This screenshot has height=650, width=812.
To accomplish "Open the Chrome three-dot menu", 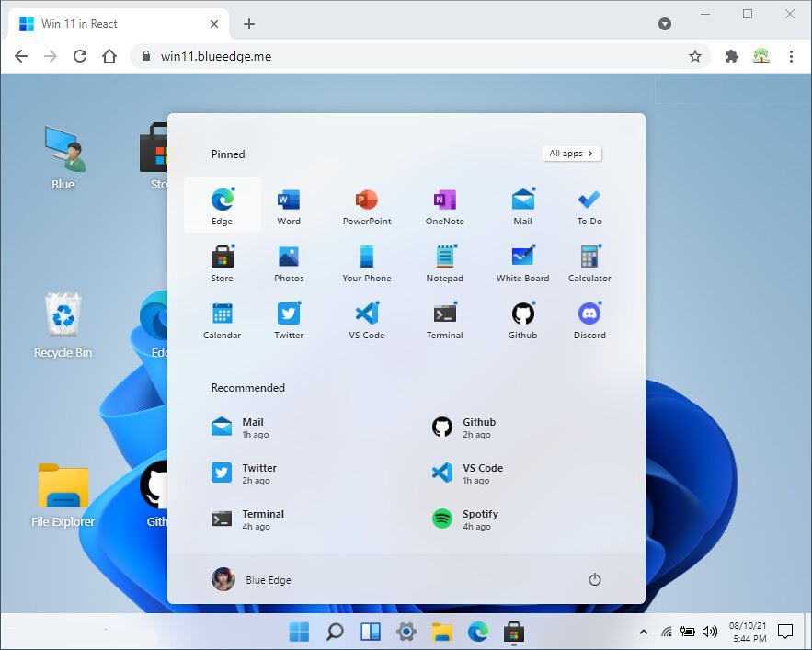I will (x=791, y=56).
